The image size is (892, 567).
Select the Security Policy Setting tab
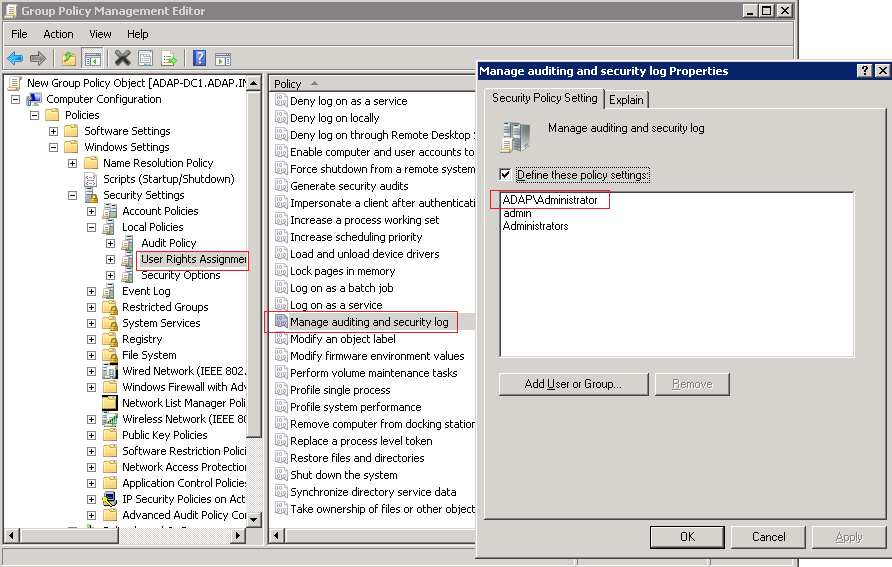click(x=544, y=98)
